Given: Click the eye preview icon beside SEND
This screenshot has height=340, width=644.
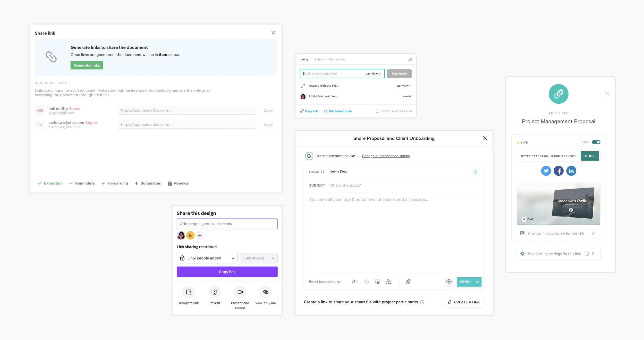Looking at the screenshot, I should (449, 282).
